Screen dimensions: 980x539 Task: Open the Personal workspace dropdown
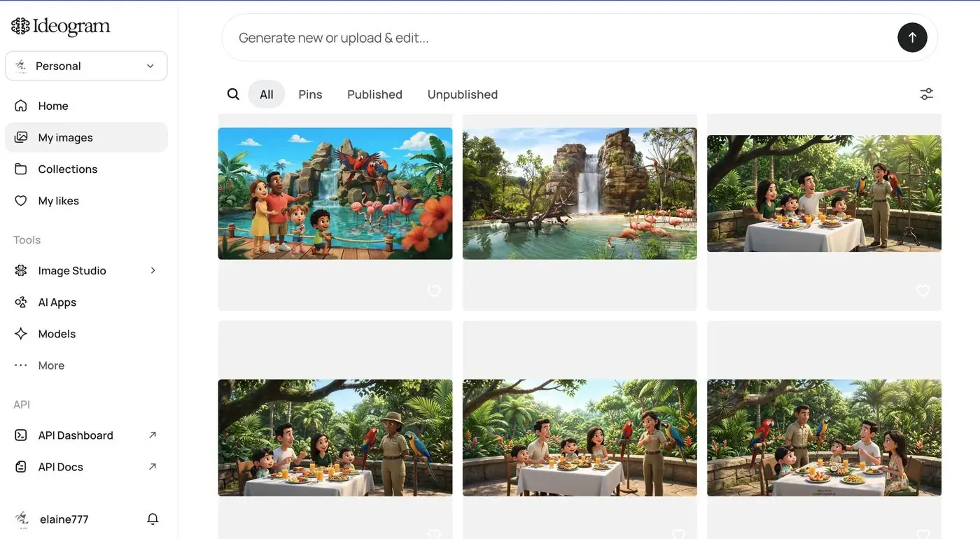point(86,66)
